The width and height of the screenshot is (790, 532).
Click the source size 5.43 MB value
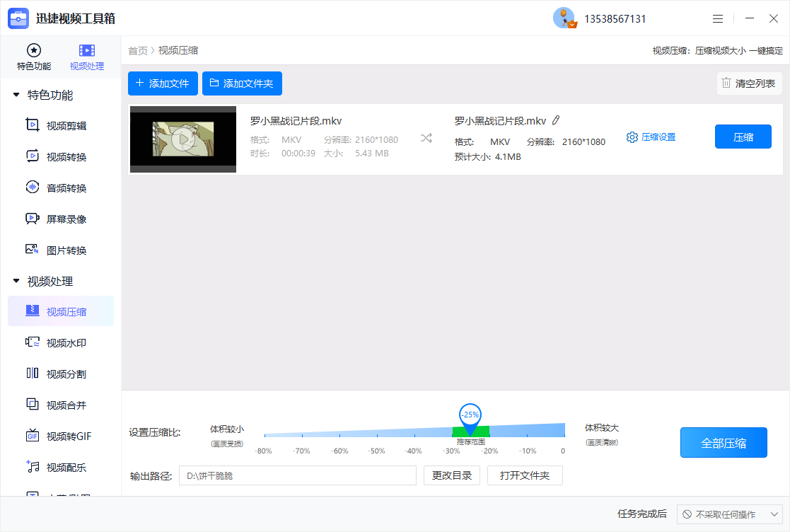point(372,153)
